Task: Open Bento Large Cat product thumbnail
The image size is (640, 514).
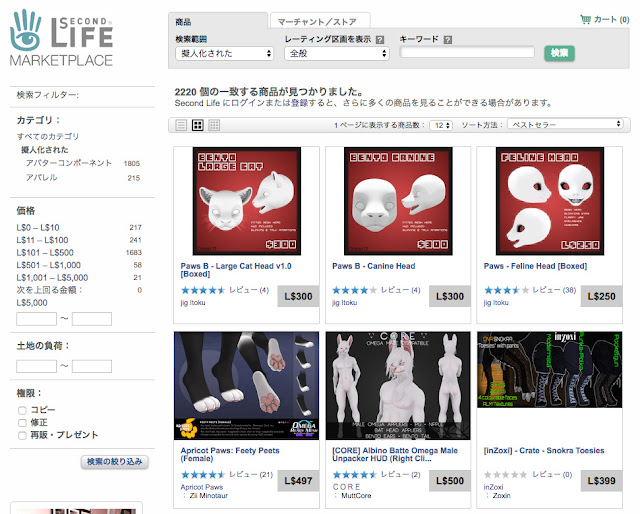Action: point(247,201)
